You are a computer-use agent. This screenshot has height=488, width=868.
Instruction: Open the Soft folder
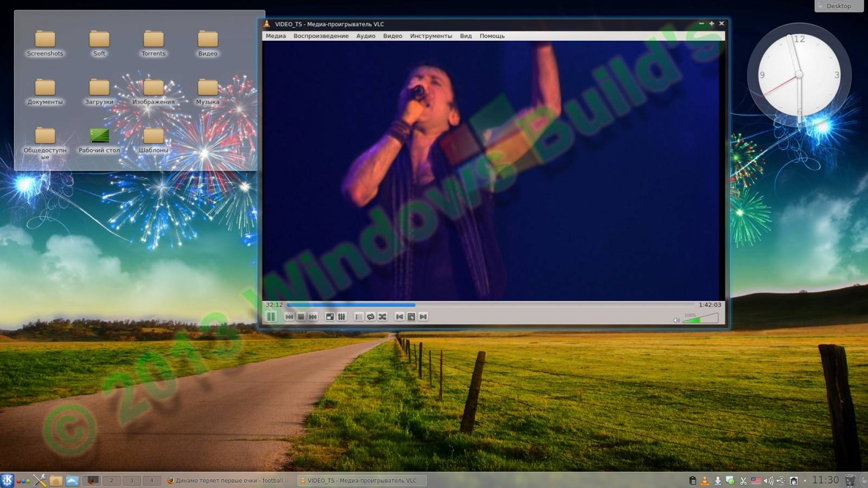pyautogui.click(x=99, y=43)
